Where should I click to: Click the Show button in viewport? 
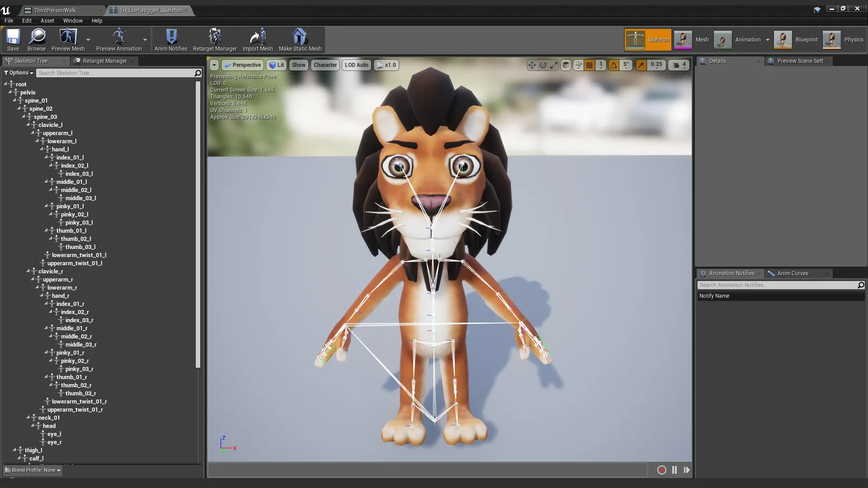[x=298, y=65]
